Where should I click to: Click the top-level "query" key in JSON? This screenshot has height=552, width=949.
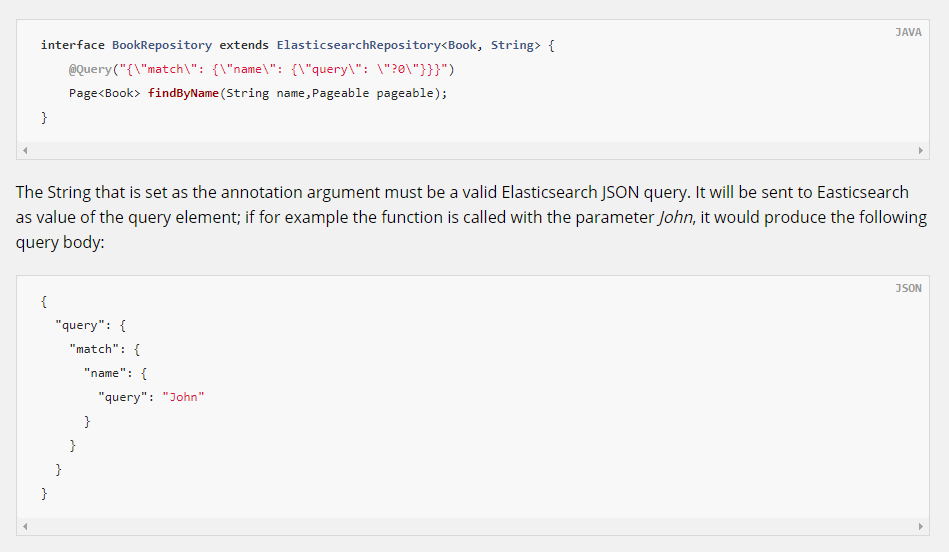[80, 325]
